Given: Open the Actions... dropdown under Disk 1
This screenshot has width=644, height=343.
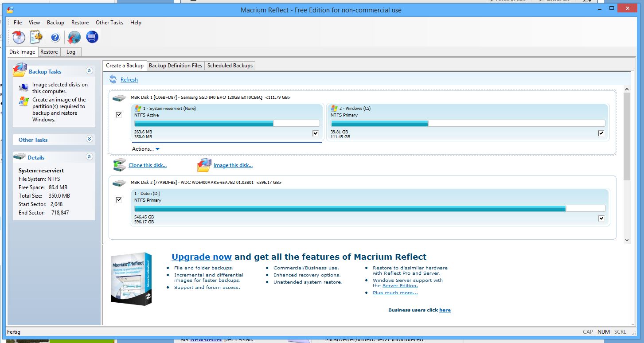Looking at the screenshot, I should pos(145,149).
